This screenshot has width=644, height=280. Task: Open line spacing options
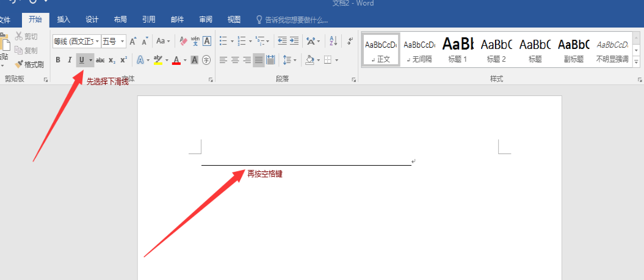tap(289, 61)
